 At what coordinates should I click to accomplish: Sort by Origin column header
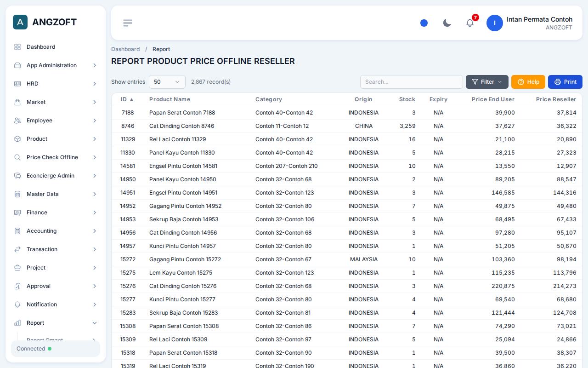(x=363, y=99)
